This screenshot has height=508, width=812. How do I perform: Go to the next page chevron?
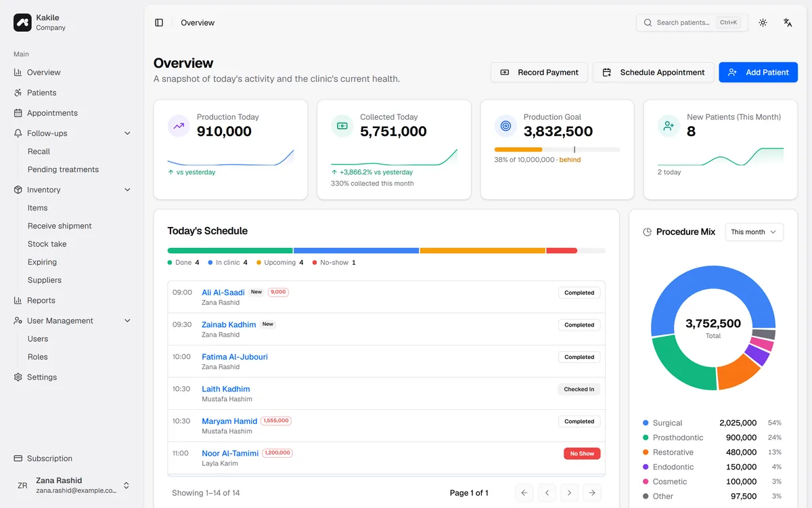point(570,493)
